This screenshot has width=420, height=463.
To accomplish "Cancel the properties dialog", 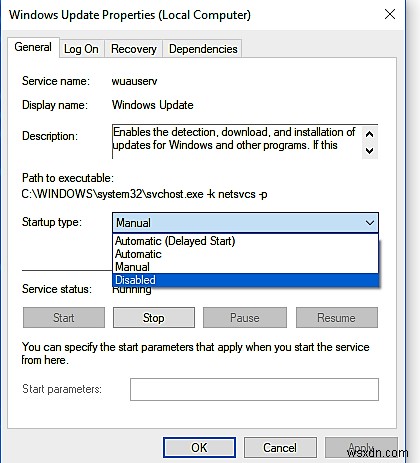I will point(280,448).
